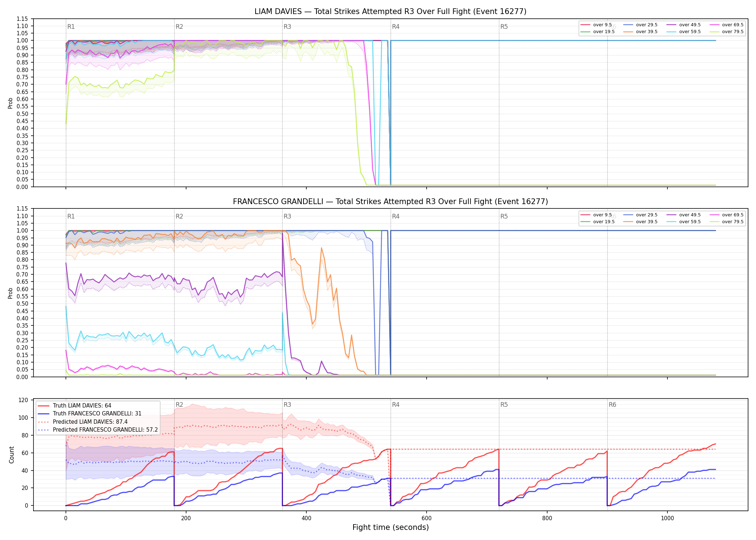Image resolution: width=756 pixels, height=540 pixels.
Task: Click the 'Count' y-axis label
Action: coord(12,455)
